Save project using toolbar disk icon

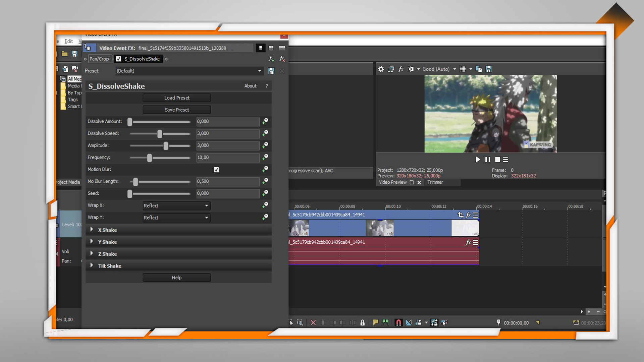[x=74, y=54]
